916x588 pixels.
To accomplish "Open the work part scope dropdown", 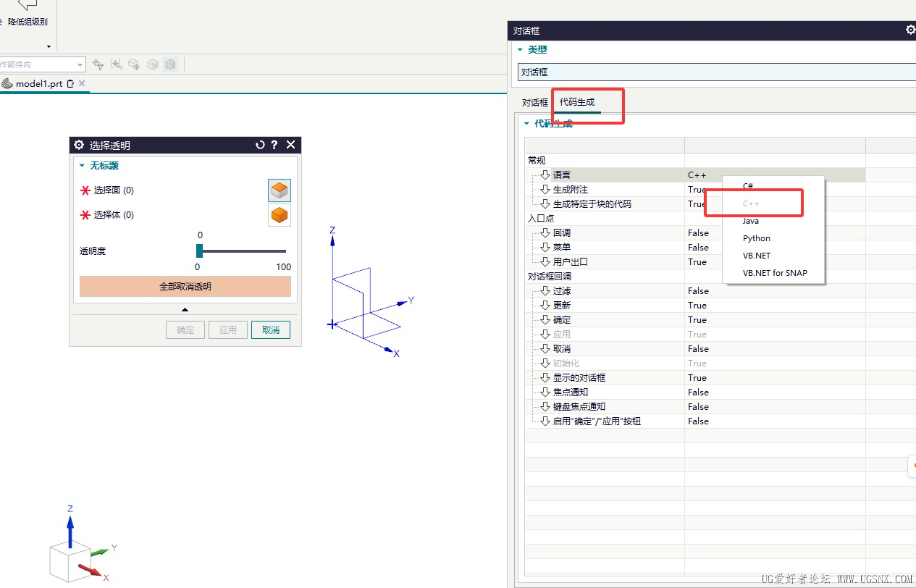I will coord(80,65).
